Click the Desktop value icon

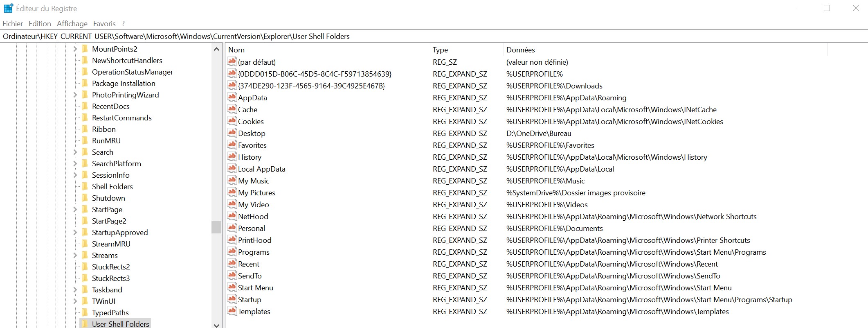232,133
